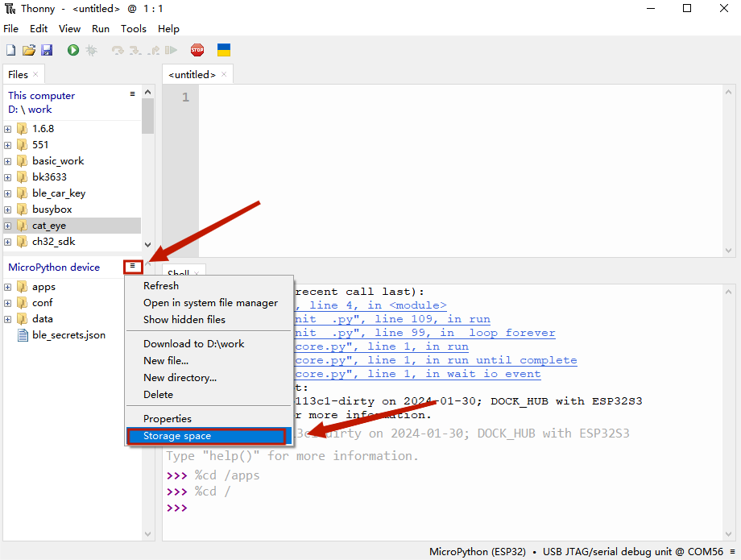Select Storage space from context menu

[x=206, y=436]
